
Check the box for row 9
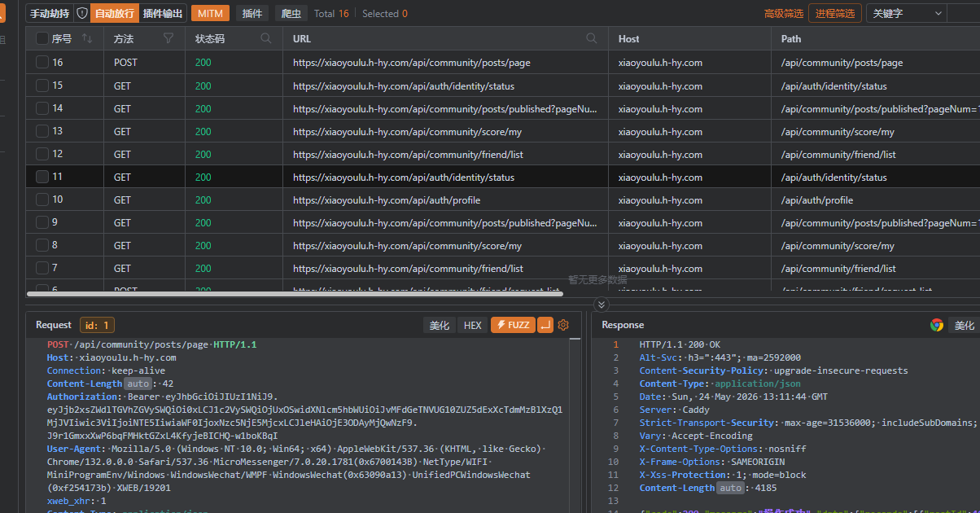(42, 222)
